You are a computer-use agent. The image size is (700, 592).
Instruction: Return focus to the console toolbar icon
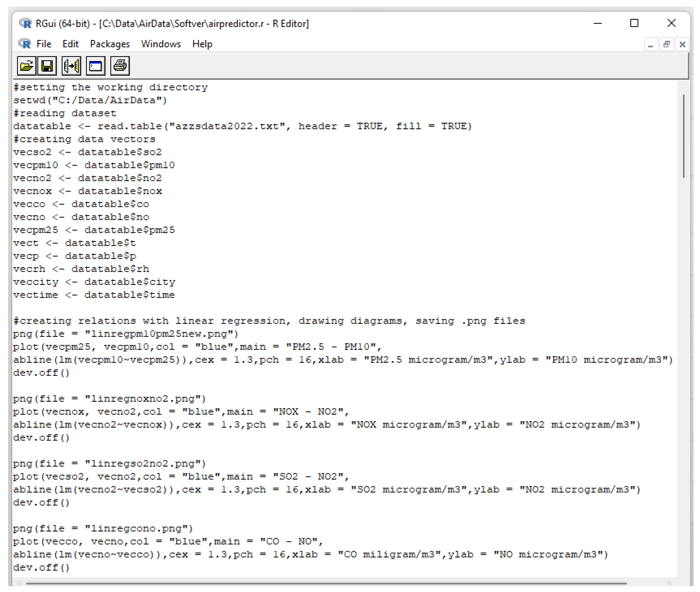pyautogui.click(x=96, y=66)
